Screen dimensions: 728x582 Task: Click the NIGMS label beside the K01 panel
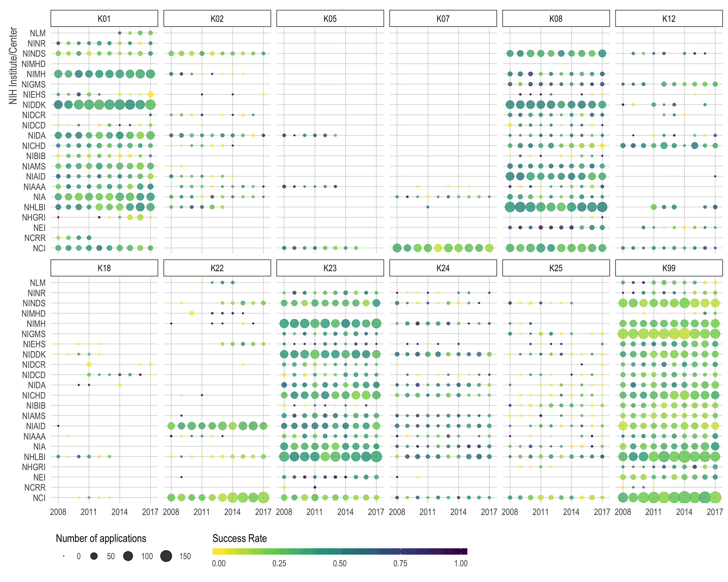(x=33, y=84)
